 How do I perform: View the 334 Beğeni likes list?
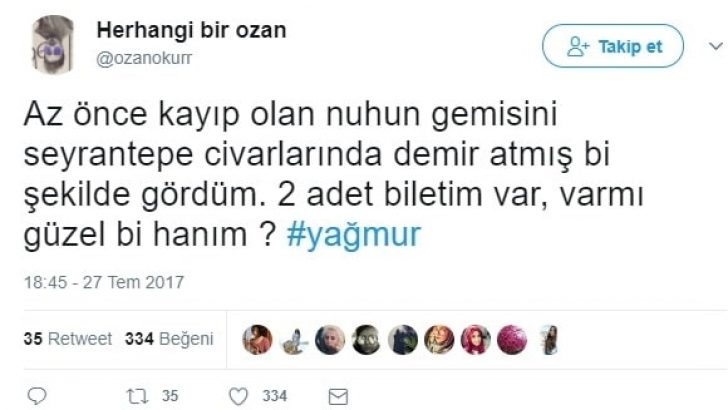pos(169,339)
